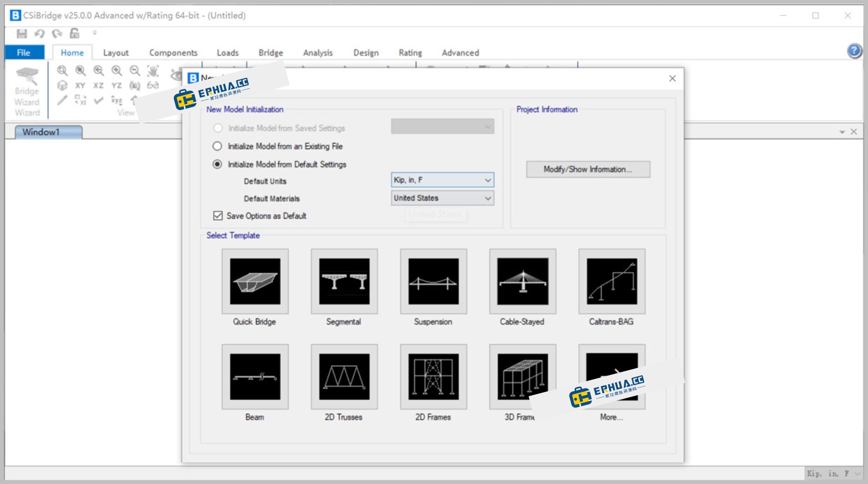This screenshot has height=484, width=868.
Task: Open the Default Units dropdown
Action: 443,180
